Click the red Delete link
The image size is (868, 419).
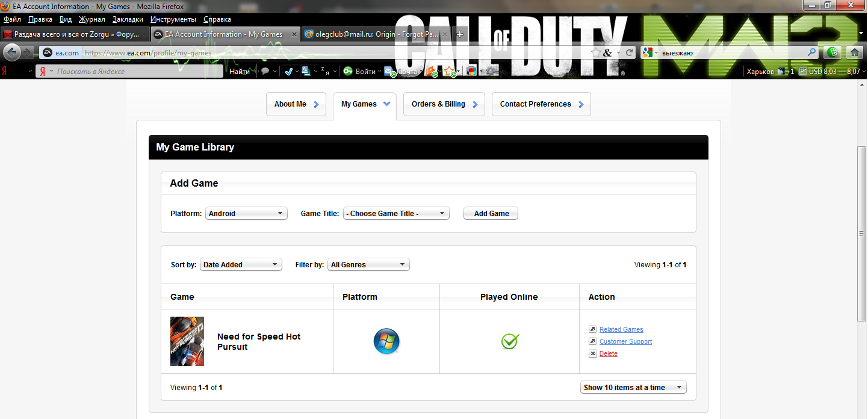(x=609, y=353)
